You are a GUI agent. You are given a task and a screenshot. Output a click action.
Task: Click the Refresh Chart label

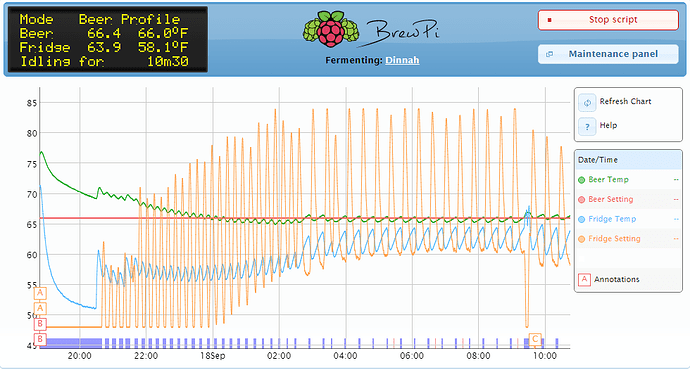point(625,101)
